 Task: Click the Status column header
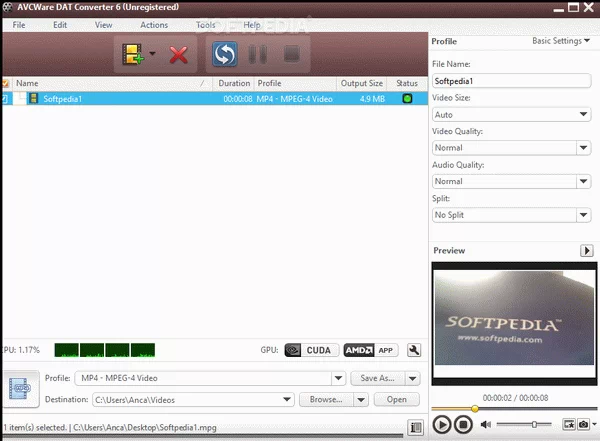pos(407,83)
